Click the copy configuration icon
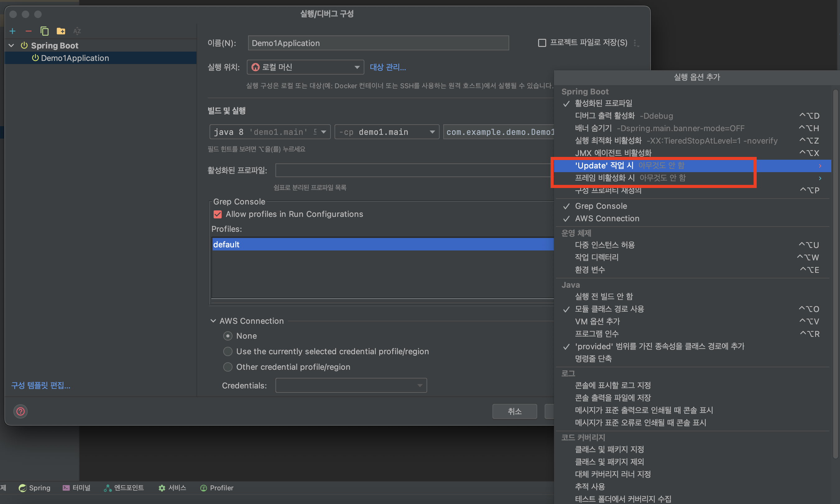Image resolution: width=840 pixels, height=504 pixels. (44, 31)
